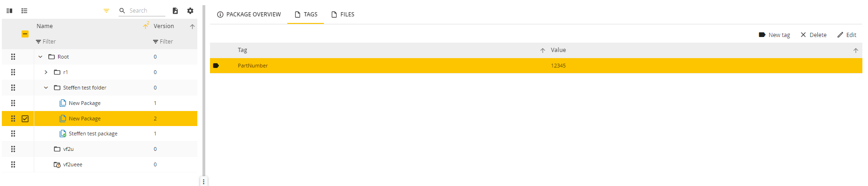Image resolution: width=868 pixels, height=186 pixels.
Task: Click the vertical dots splitter handle
Action: [x=203, y=182]
